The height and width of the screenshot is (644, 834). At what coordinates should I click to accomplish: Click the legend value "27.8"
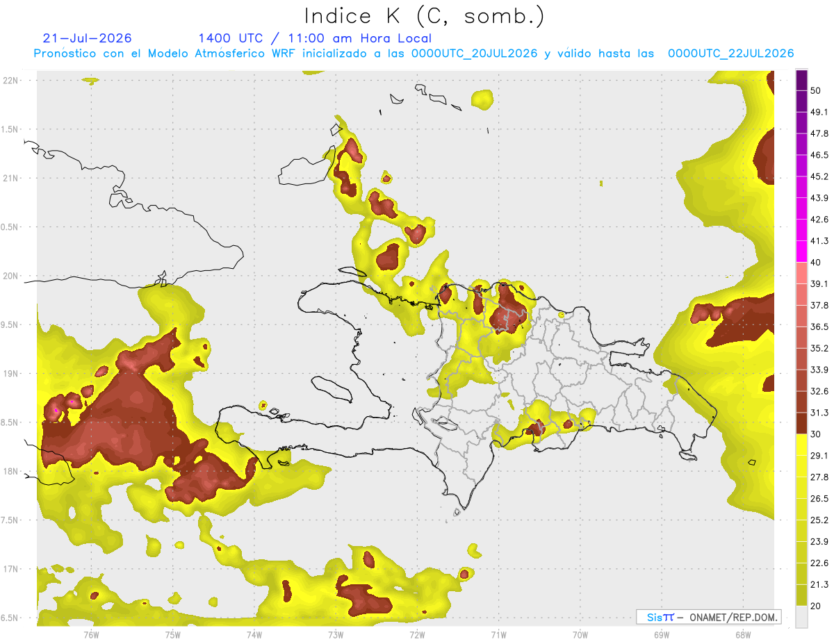819,477
